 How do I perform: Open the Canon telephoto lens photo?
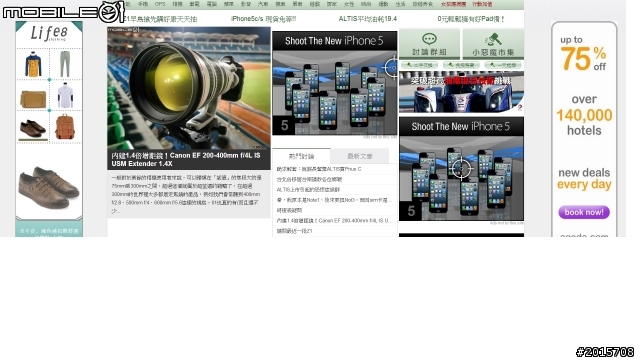(x=189, y=88)
